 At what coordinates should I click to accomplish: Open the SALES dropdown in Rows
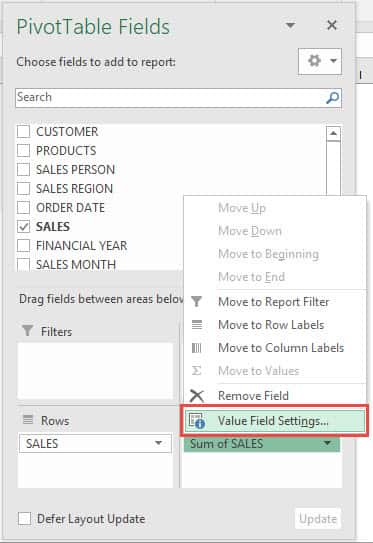coord(159,443)
